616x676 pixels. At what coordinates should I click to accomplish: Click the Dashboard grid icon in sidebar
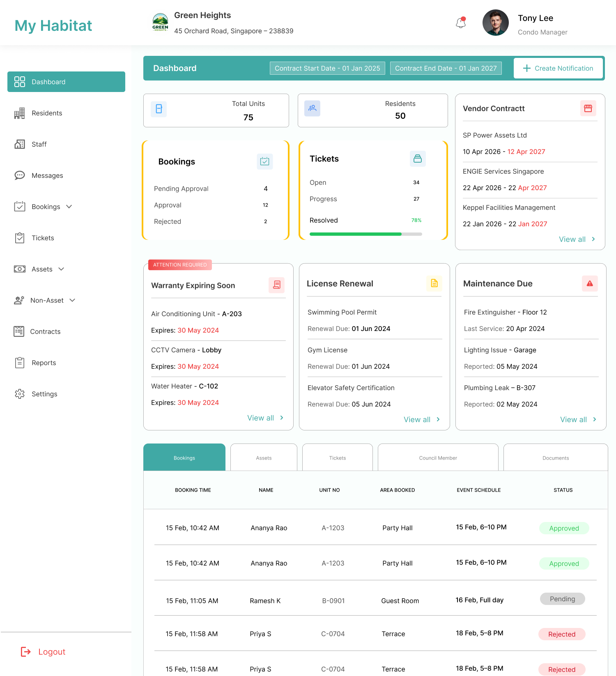(20, 82)
